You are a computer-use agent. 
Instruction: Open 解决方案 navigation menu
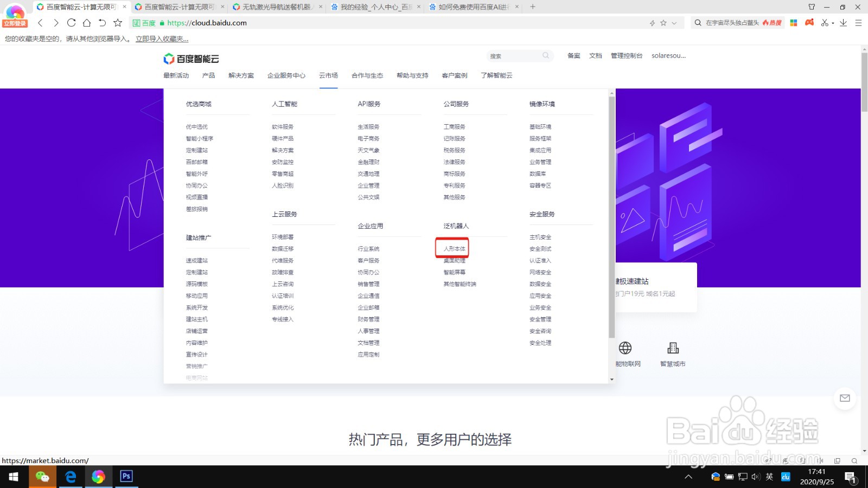point(241,75)
